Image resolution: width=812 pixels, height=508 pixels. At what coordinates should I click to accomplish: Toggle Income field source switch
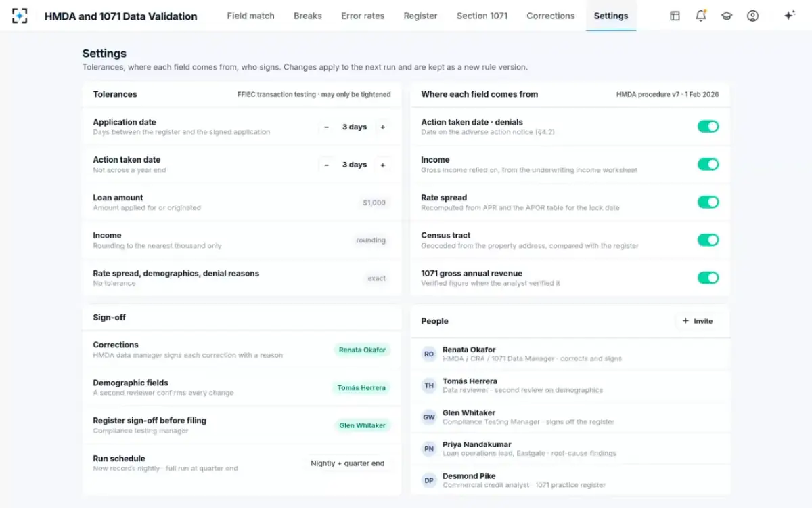pyautogui.click(x=708, y=164)
